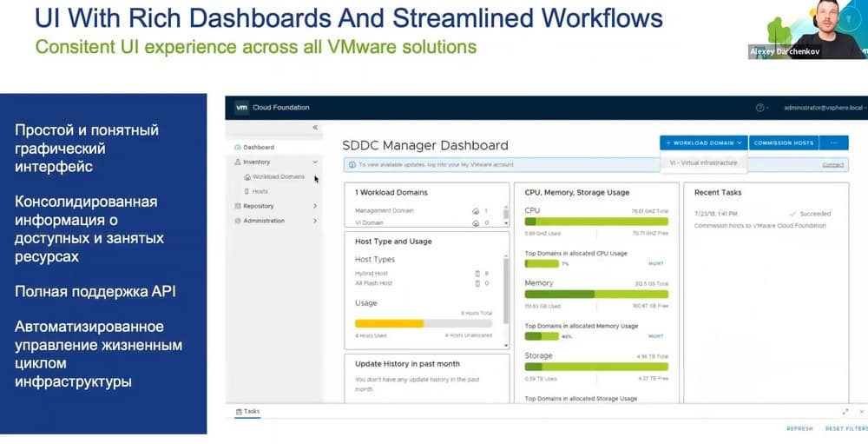Open Workload Domains in the sidebar

point(279,177)
